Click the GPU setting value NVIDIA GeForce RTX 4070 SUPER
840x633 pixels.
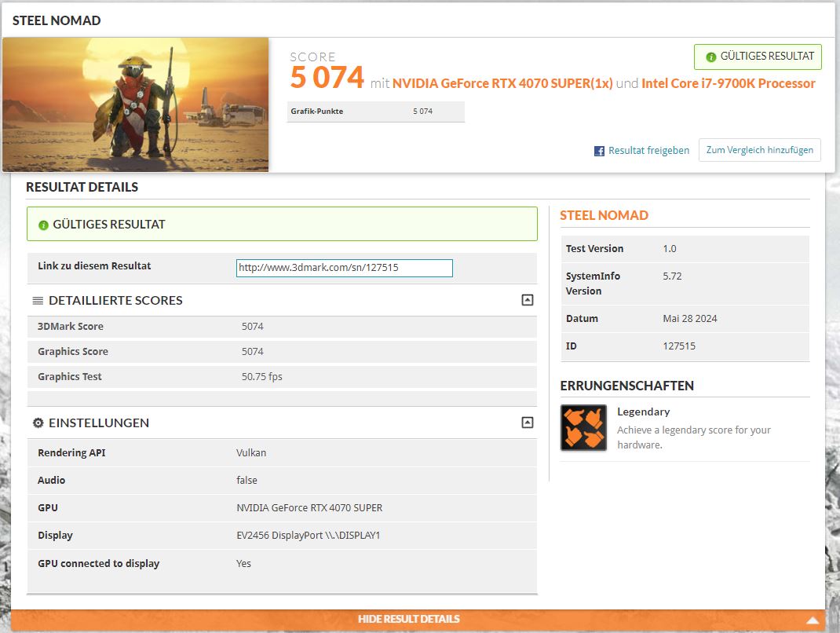(309, 507)
